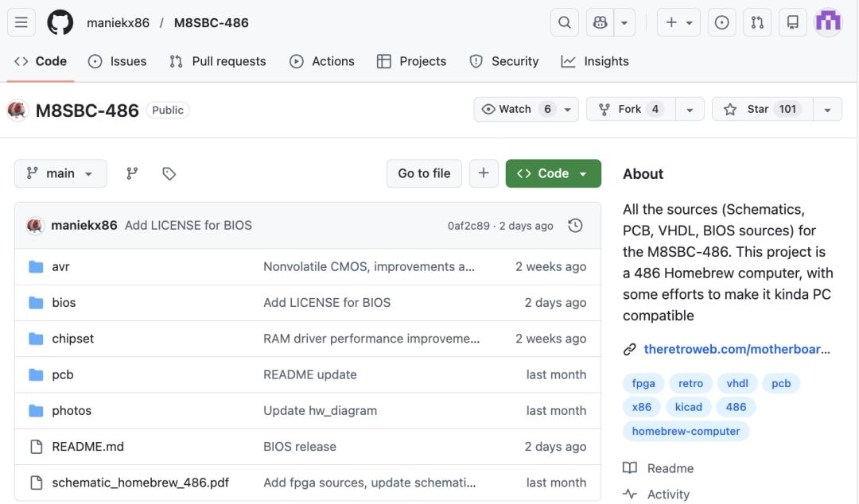Open the tags icon next to branches

point(169,173)
